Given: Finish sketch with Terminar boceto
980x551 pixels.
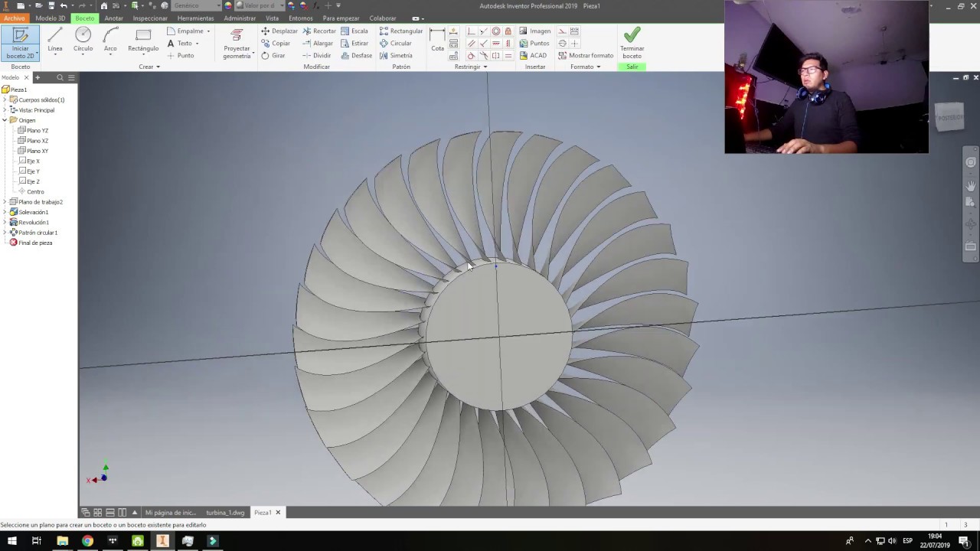Looking at the screenshot, I should point(632,44).
